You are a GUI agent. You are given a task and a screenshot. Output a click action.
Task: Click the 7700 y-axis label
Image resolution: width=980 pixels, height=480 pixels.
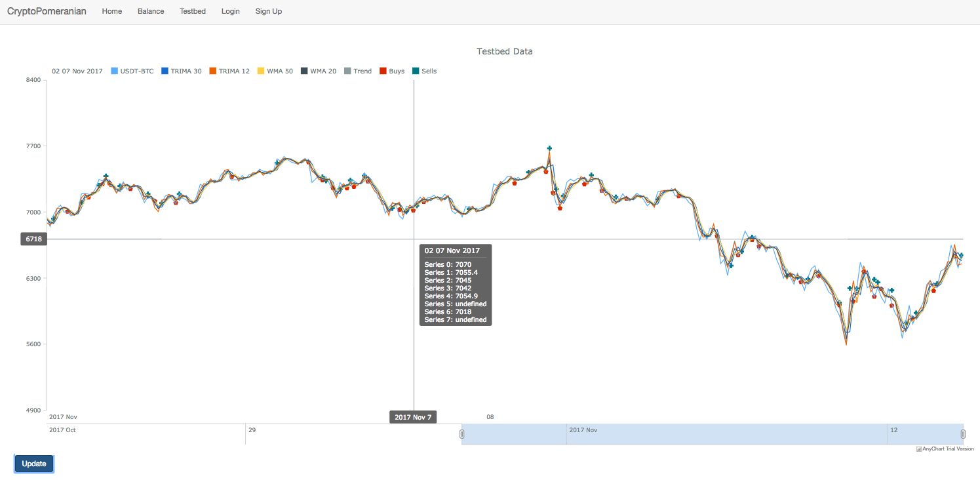coord(33,146)
